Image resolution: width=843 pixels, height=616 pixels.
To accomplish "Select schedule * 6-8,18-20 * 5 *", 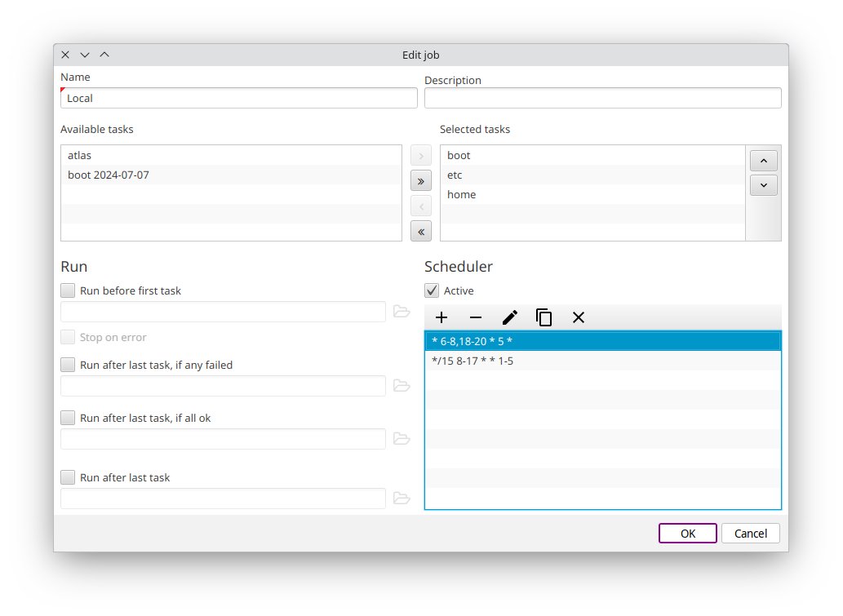I will click(603, 341).
